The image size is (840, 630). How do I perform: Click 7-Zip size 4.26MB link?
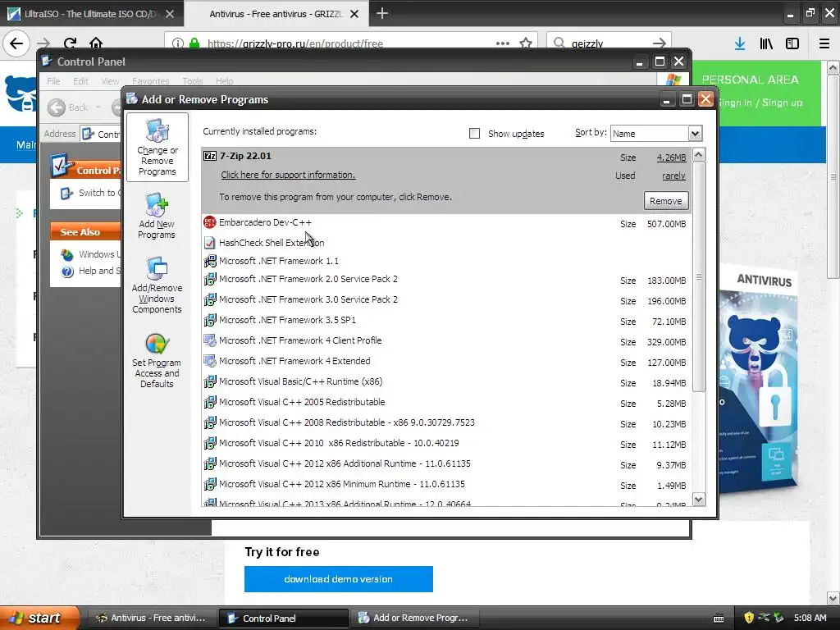[x=671, y=157]
